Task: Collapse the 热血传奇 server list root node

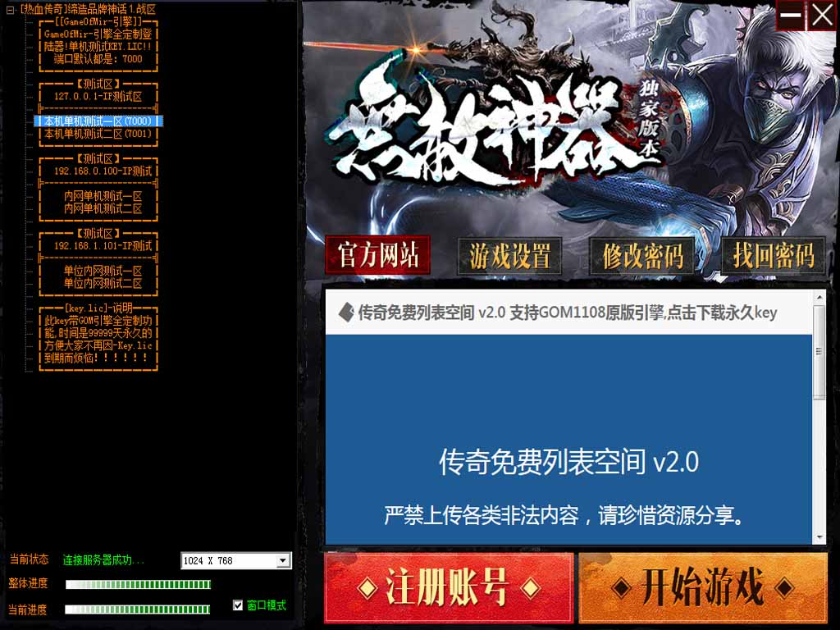Action: pyautogui.click(x=10, y=10)
